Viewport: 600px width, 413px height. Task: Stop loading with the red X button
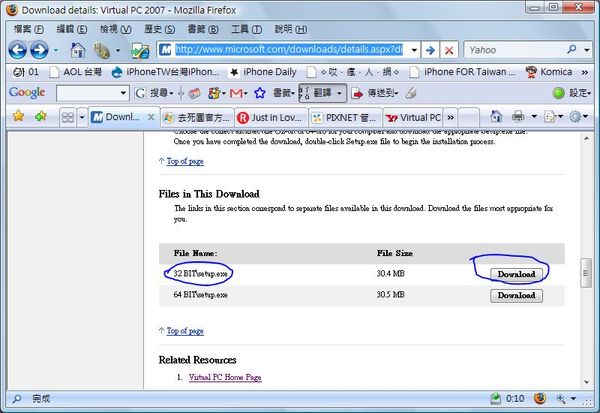click(x=449, y=50)
